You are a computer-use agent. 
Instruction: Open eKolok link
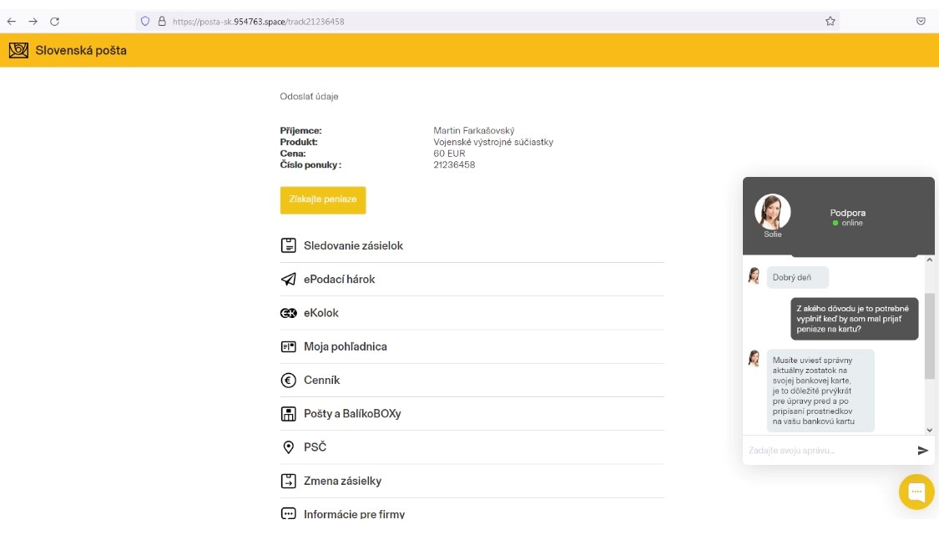tap(321, 313)
